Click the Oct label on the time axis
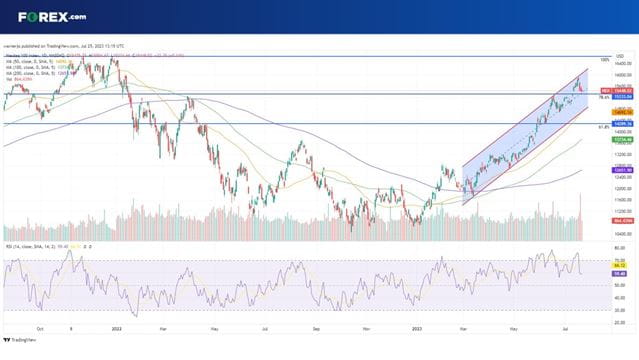This screenshot has width=639, height=360. click(40, 329)
